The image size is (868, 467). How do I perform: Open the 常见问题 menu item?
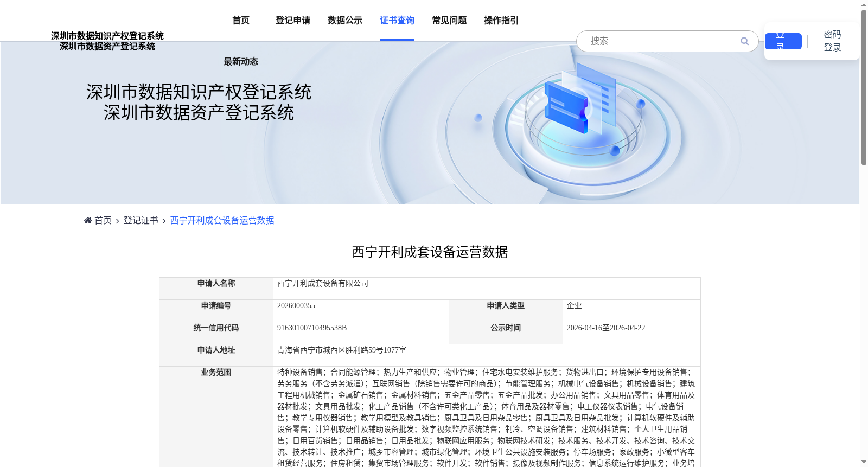click(449, 21)
